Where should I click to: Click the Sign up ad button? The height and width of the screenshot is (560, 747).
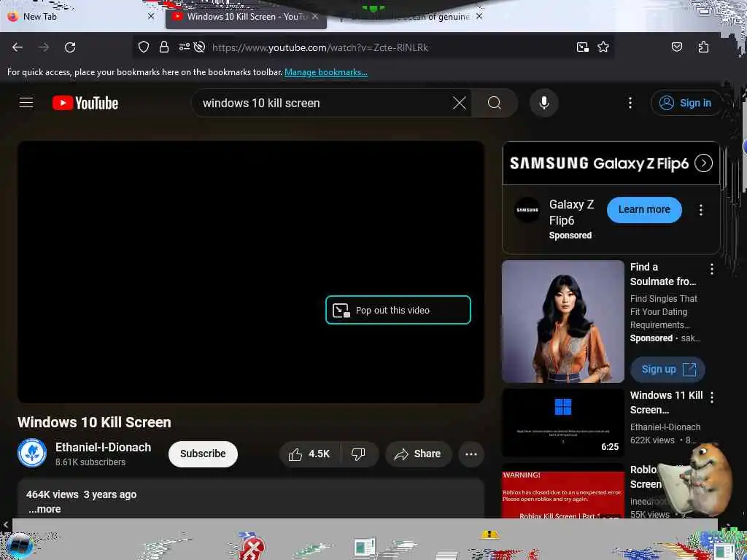tap(667, 369)
